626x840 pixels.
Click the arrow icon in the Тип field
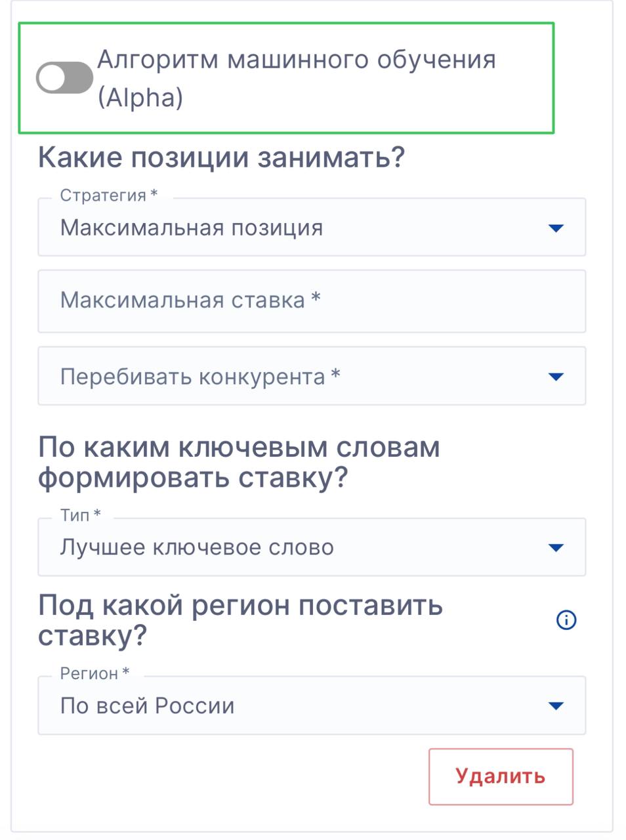point(556,548)
